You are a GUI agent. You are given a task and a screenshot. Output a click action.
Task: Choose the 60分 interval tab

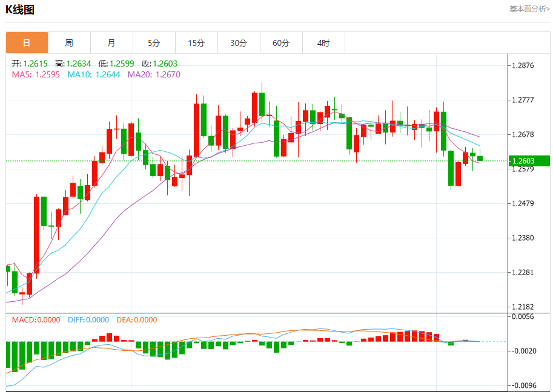[281, 43]
